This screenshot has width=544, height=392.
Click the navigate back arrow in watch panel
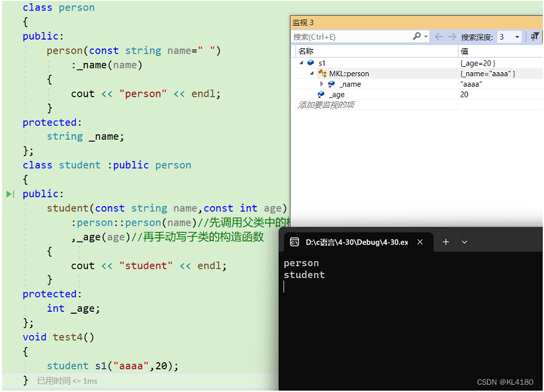(x=439, y=37)
